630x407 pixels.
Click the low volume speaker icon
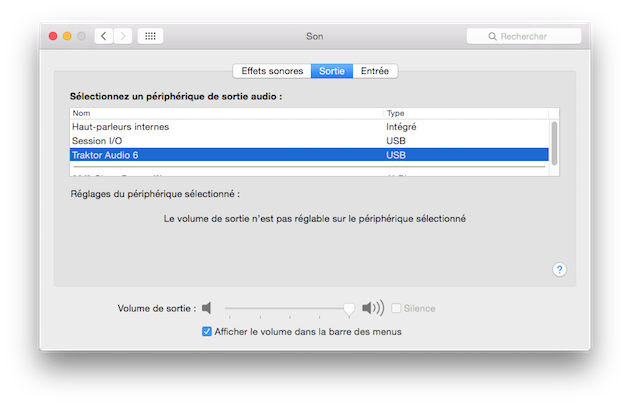click(207, 308)
